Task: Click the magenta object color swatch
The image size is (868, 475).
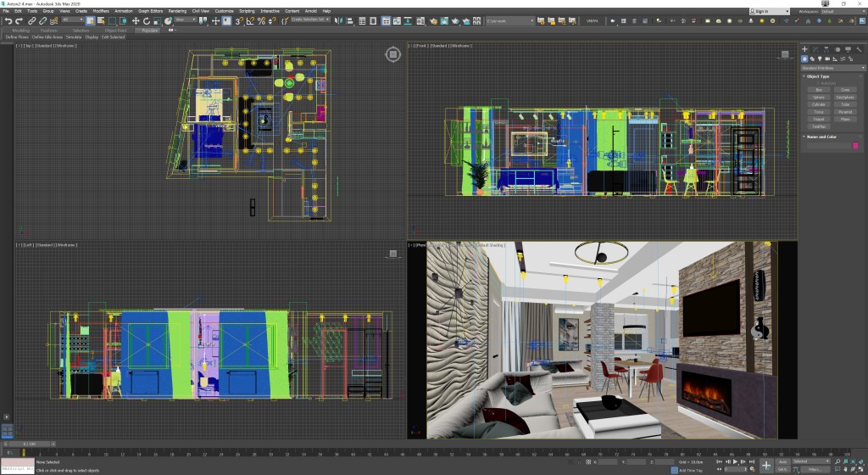Action: (855, 146)
